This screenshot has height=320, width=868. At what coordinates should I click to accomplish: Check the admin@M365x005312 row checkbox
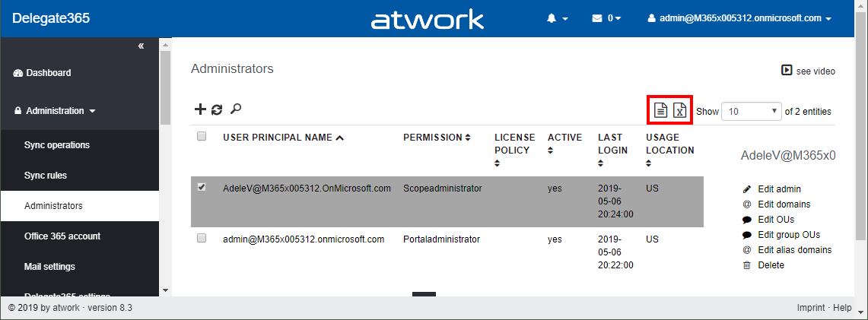coord(202,239)
